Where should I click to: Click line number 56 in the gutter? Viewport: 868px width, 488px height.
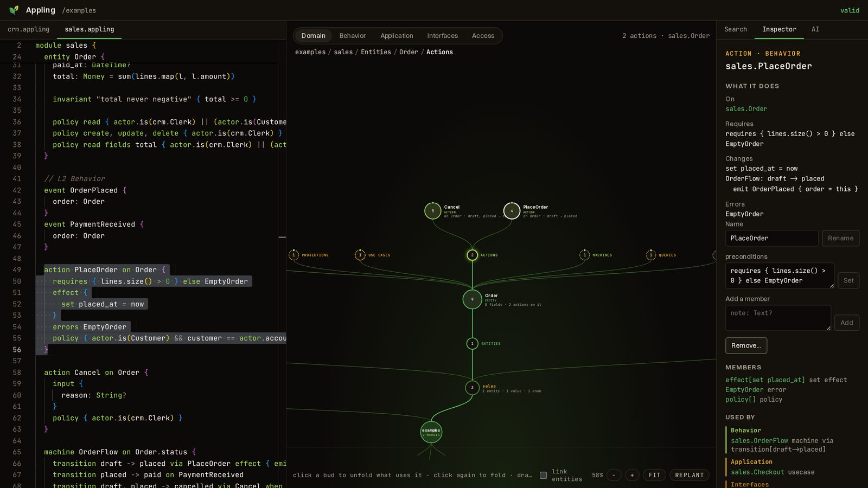tap(17, 350)
